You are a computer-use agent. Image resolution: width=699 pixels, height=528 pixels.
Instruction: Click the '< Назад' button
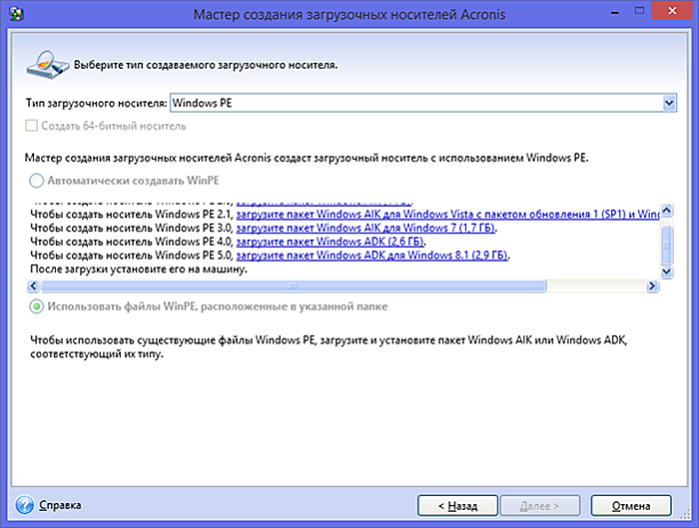(x=457, y=506)
